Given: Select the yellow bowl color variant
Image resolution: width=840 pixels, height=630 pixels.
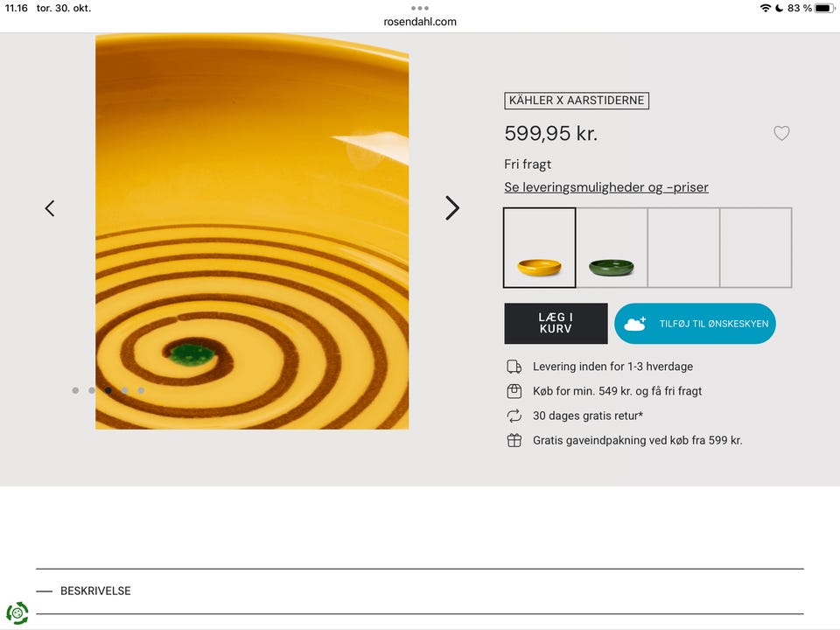Looking at the screenshot, I should [x=540, y=248].
